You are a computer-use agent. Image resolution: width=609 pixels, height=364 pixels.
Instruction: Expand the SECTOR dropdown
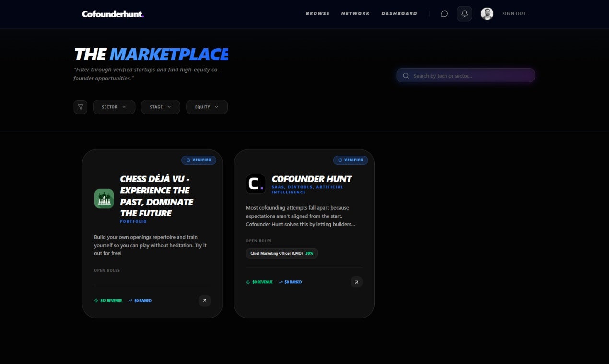[114, 107]
